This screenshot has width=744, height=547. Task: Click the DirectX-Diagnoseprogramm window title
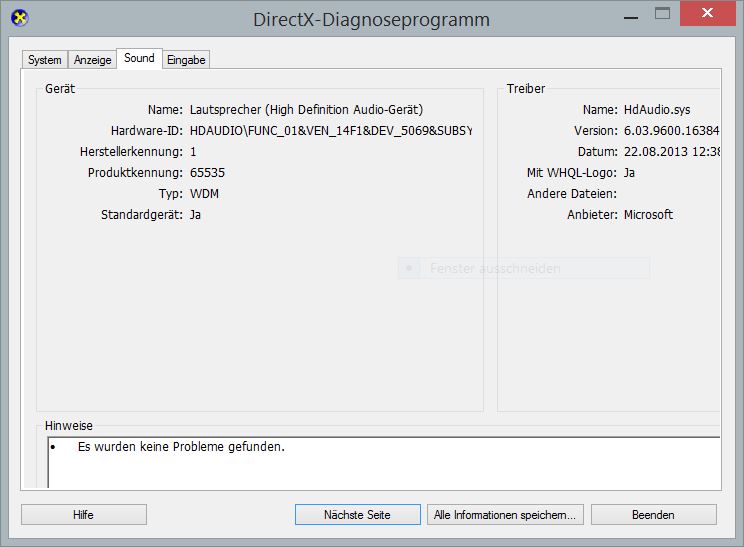pos(371,20)
